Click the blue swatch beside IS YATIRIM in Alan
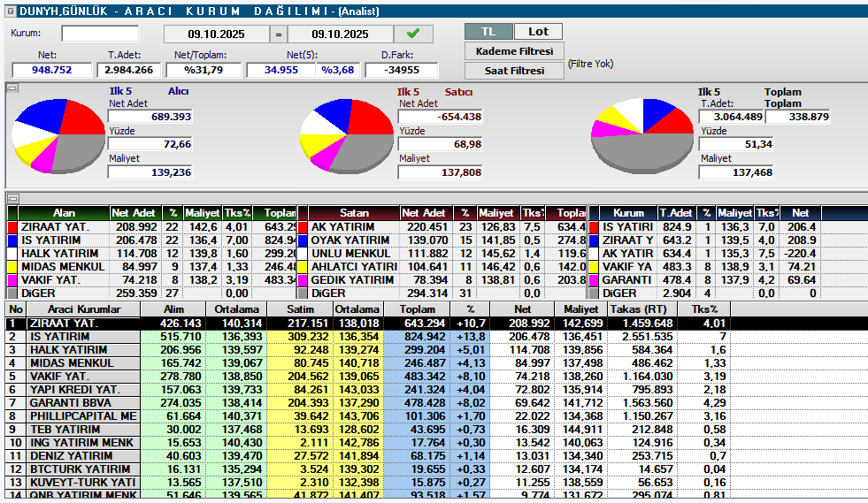868x503 pixels. point(12,240)
